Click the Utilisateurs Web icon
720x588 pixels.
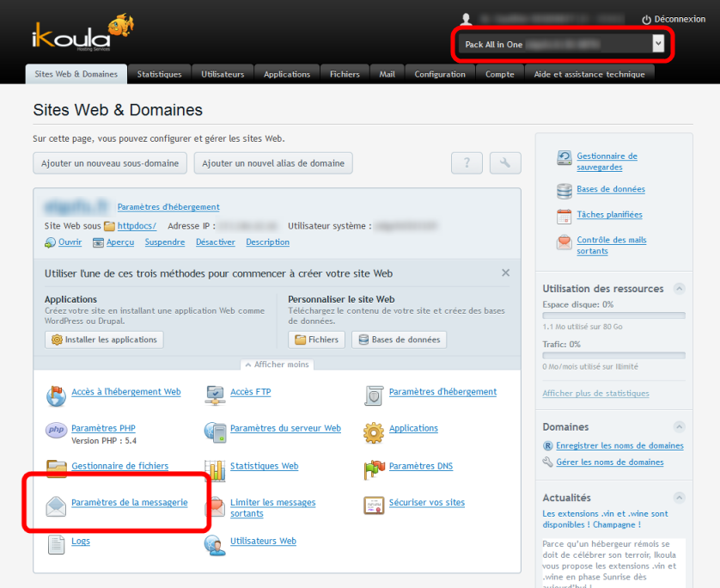point(215,544)
